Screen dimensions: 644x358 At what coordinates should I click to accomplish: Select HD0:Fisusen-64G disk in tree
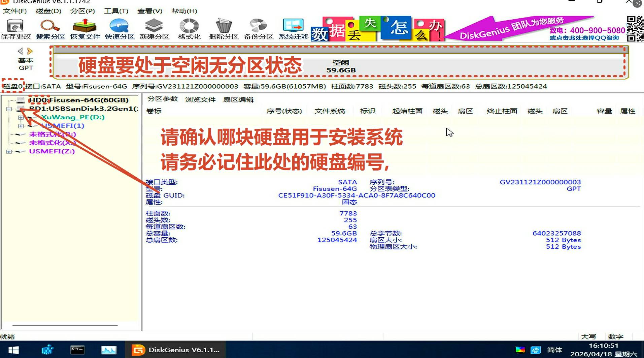click(x=78, y=100)
